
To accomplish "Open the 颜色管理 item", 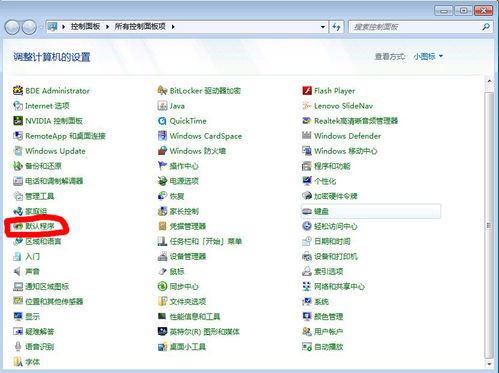I will point(322,316).
